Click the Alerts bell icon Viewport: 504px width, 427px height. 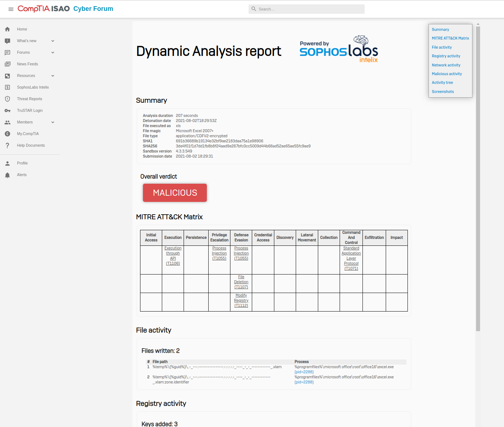point(7,175)
